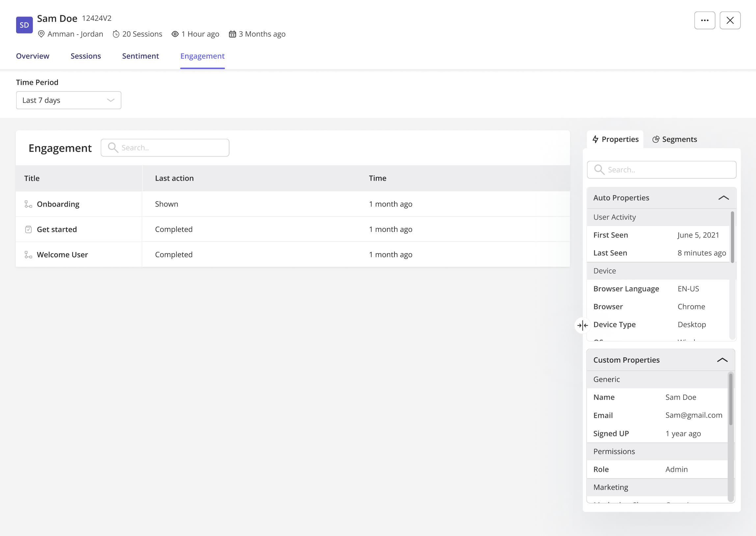Collapse the Auto Properties section

click(x=723, y=198)
